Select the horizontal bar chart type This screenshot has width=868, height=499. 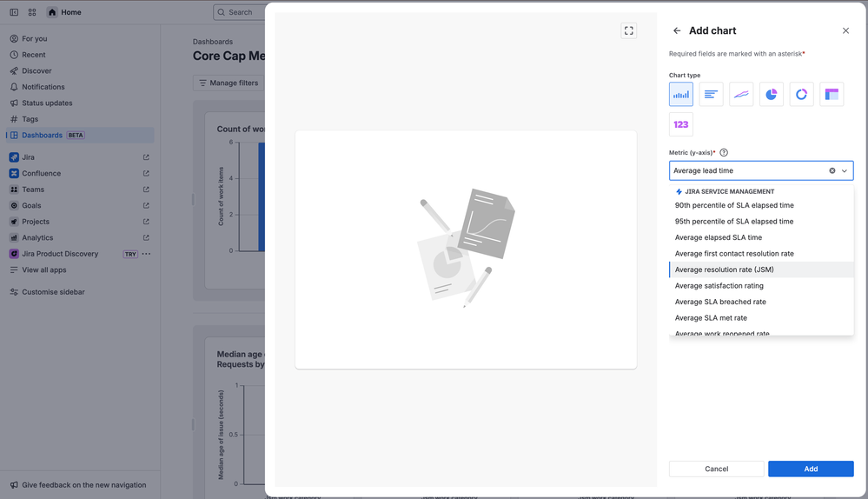(711, 94)
